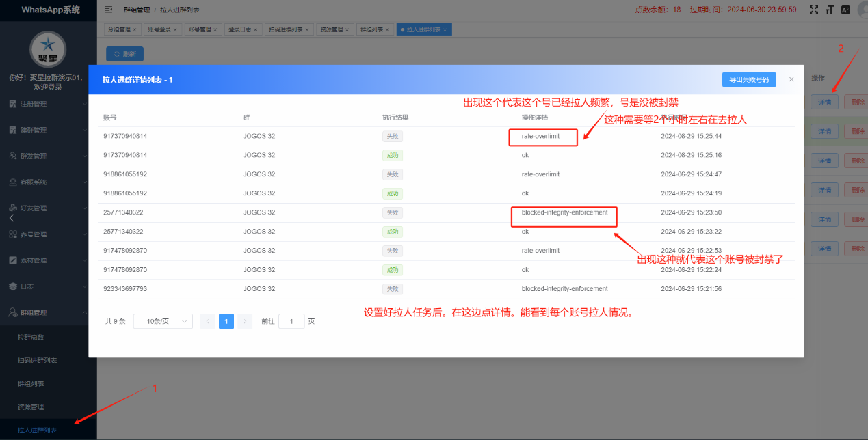868x440 pixels.
Task: Click the 导出失败号码 button
Action: point(749,79)
